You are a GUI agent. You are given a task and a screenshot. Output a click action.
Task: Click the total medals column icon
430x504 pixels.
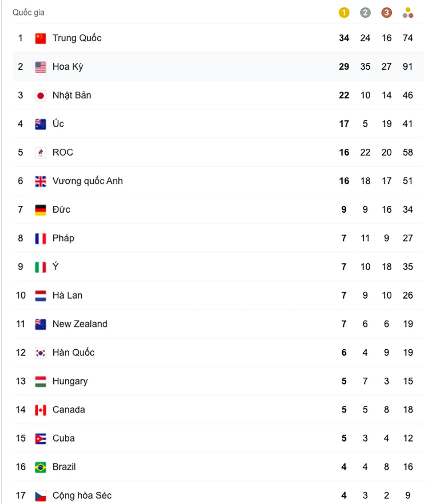(408, 13)
